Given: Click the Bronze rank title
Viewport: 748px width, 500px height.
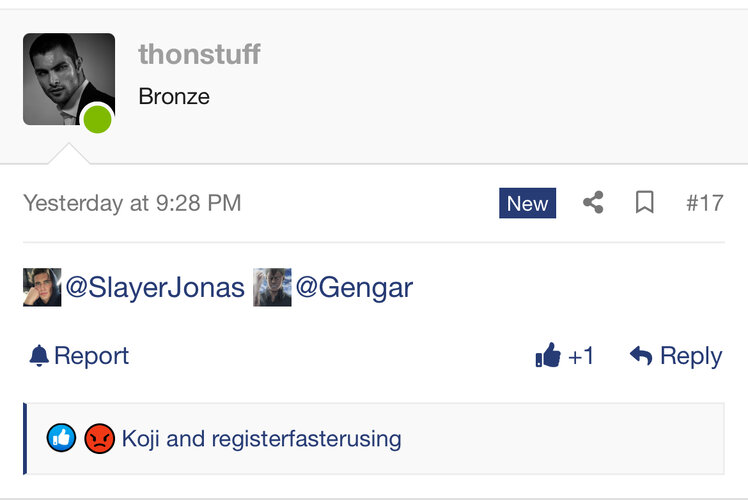Looking at the screenshot, I should tap(174, 96).
